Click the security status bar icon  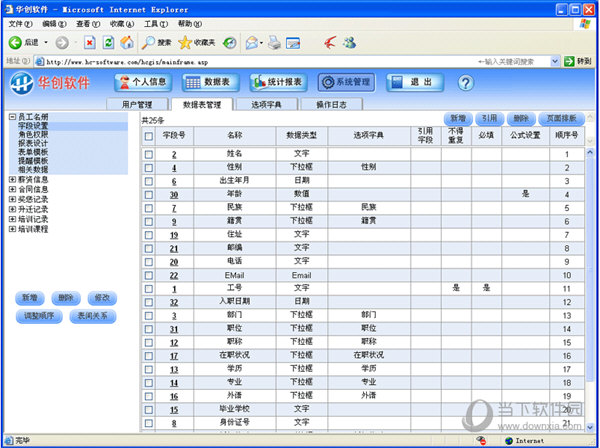pos(481,440)
